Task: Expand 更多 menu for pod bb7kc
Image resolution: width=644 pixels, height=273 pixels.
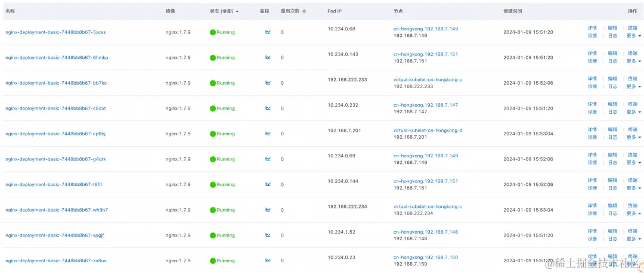Action: [x=633, y=86]
